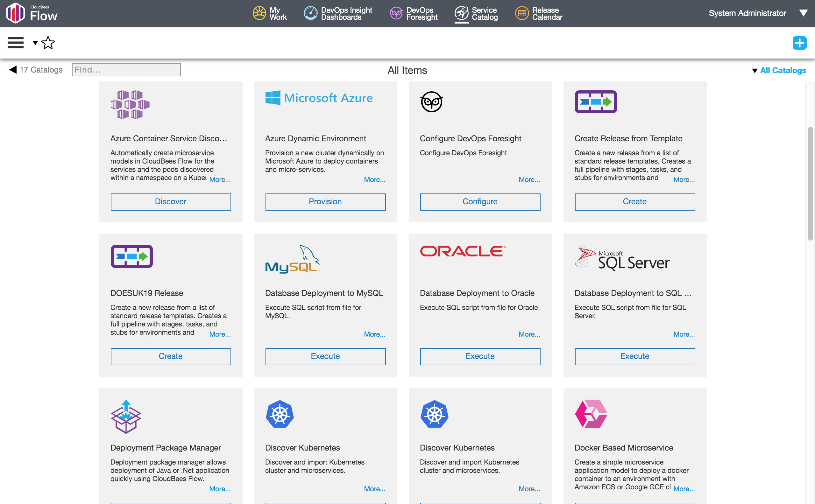This screenshot has width=815, height=504.
Task: Open More link on Database Deployment to Oracle
Action: click(x=529, y=334)
